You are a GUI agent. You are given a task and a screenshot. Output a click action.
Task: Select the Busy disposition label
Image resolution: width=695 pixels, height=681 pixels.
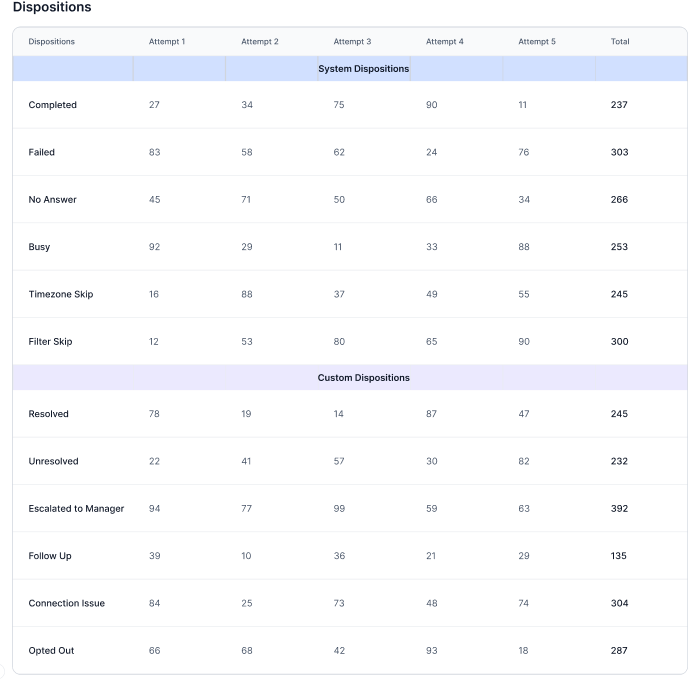pos(39,247)
